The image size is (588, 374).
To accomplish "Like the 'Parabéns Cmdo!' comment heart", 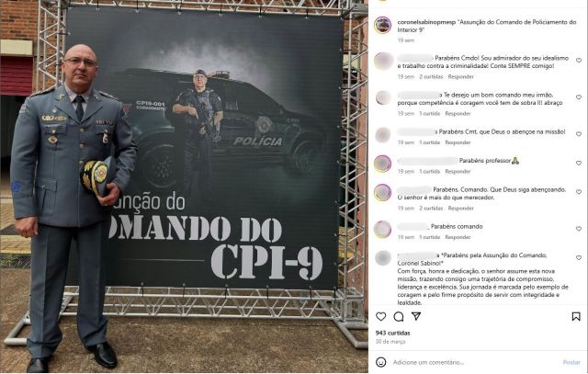I will click(579, 61).
